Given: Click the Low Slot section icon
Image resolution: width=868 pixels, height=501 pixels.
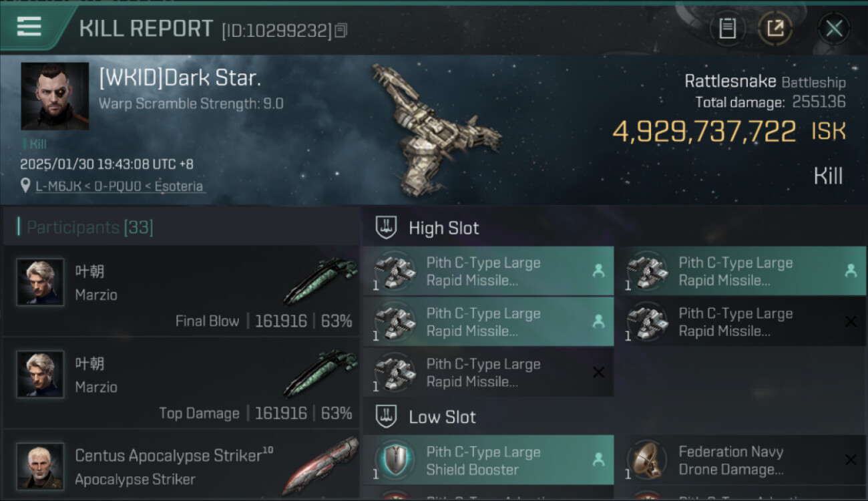Looking at the screenshot, I should [386, 417].
